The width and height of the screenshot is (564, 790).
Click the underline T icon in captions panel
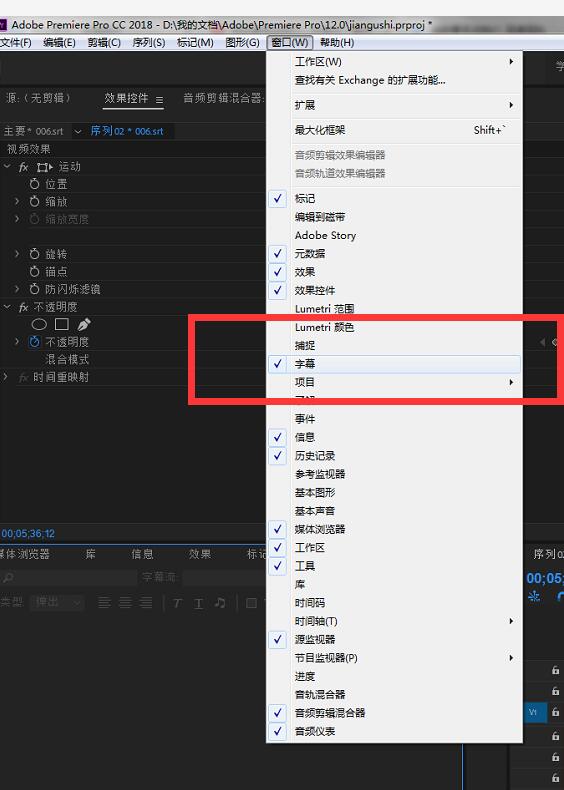click(x=199, y=603)
